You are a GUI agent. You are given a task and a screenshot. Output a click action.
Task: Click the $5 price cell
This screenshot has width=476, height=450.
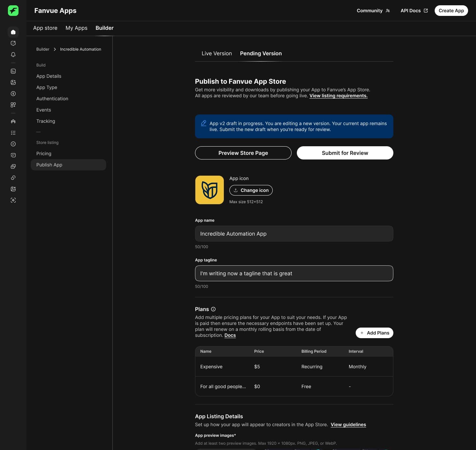[x=257, y=367]
